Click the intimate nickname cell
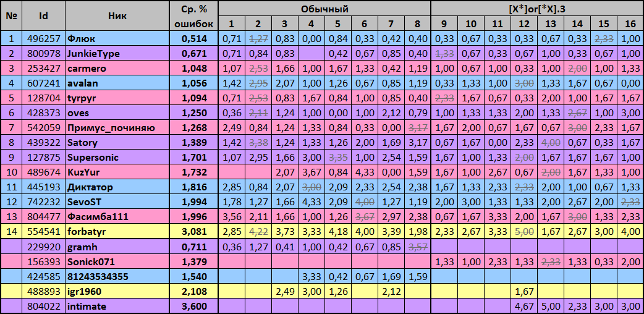644x314 pixels. 117,306
